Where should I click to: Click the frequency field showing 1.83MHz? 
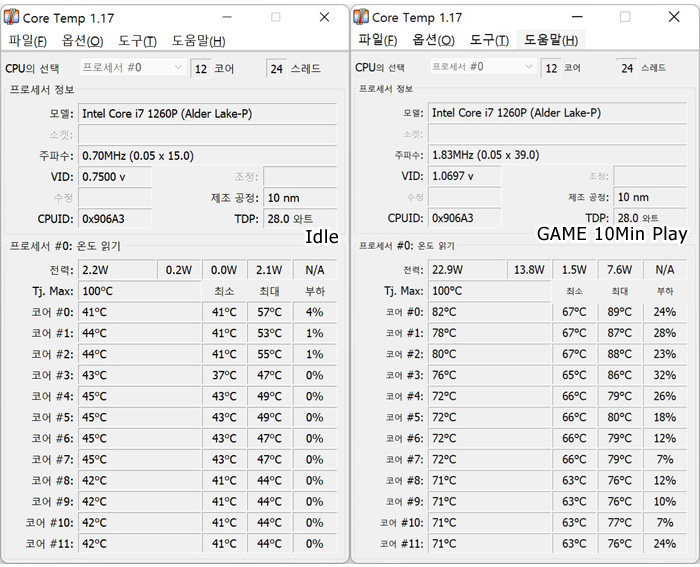coord(556,155)
